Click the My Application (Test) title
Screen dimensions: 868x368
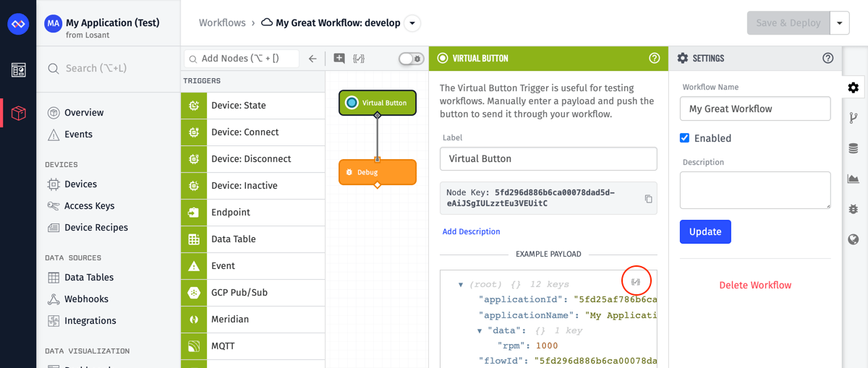coord(113,22)
